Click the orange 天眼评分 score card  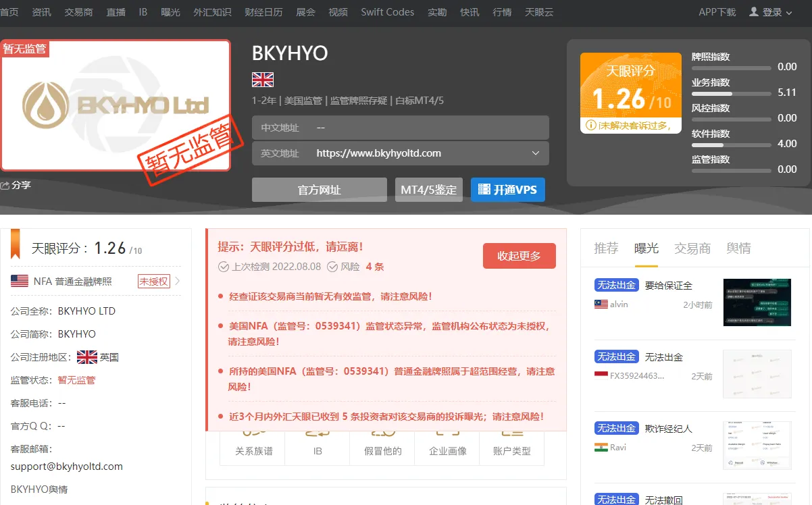631,93
